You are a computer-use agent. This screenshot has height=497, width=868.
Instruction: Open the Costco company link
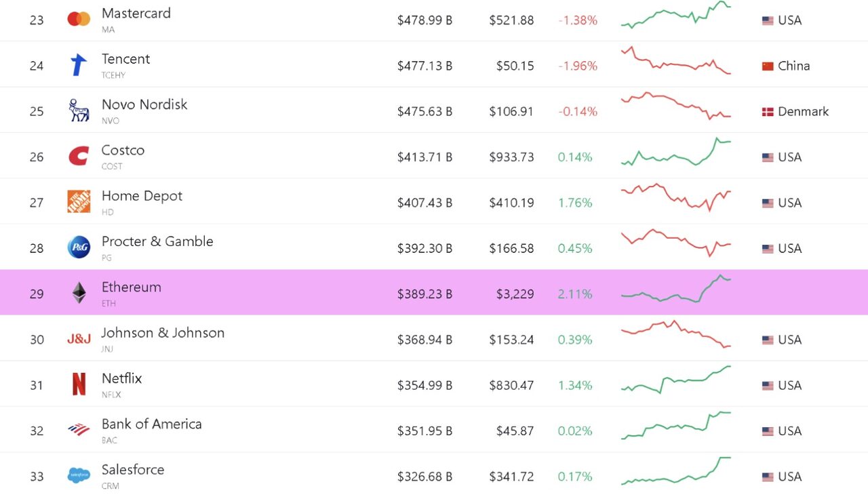click(x=123, y=150)
